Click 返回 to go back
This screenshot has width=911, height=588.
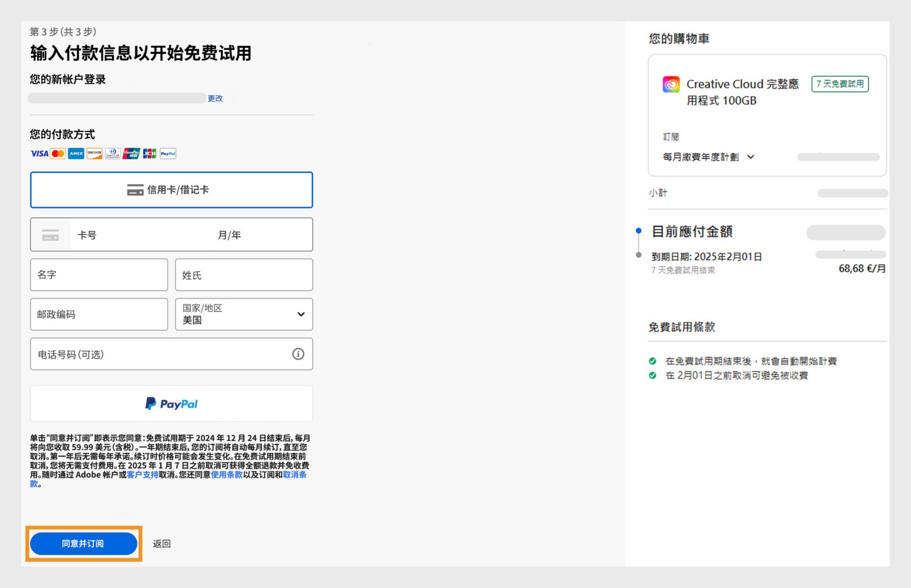point(162,543)
